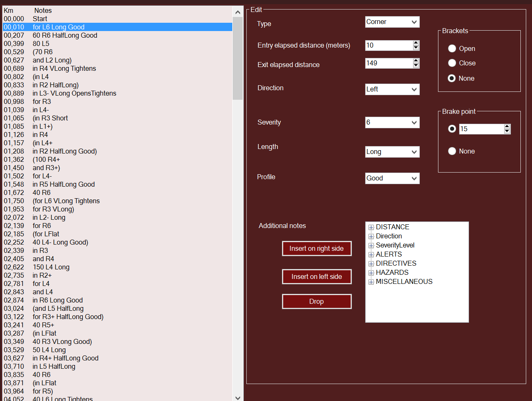The width and height of the screenshot is (532, 401).
Task: Select the '(and L5 HalfLong' row
Action: pos(118,308)
